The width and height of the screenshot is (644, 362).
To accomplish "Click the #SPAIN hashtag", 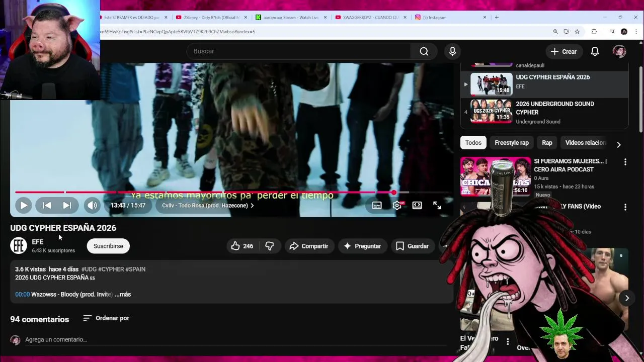I will pos(135,269).
